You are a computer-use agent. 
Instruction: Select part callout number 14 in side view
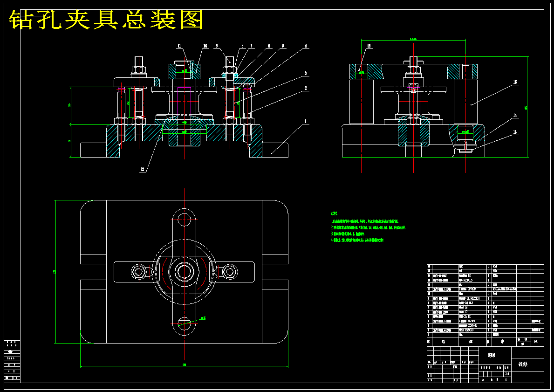click(x=515, y=115)
